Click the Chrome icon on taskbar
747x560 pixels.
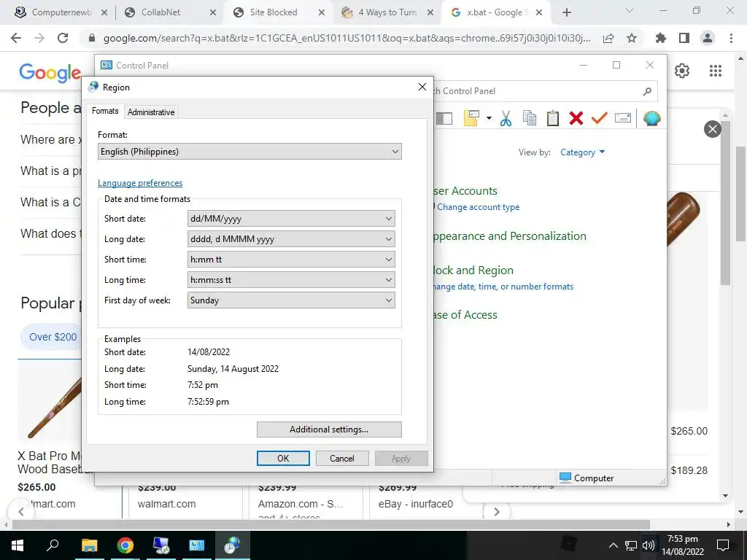pyautogui.click(x=125, y=545)
